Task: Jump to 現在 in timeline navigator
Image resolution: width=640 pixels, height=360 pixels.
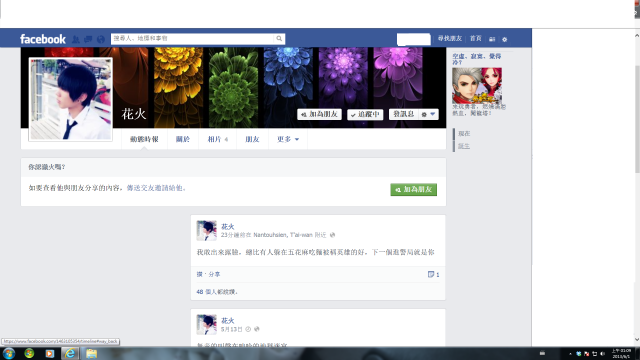Action: (464, 133)
